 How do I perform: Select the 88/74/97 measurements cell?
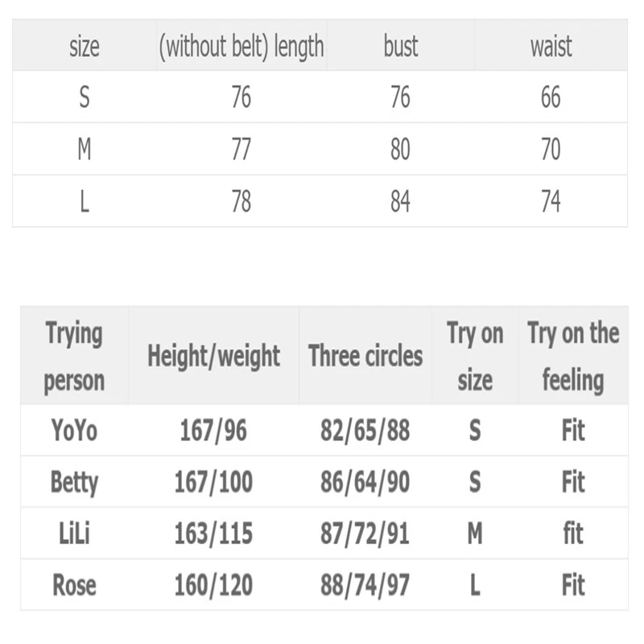coord(365,584)
